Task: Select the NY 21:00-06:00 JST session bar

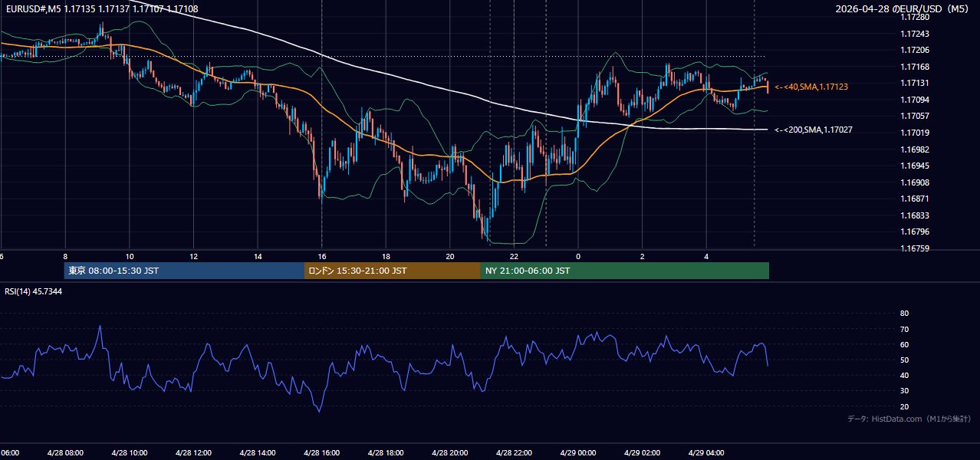Action: 625,271
